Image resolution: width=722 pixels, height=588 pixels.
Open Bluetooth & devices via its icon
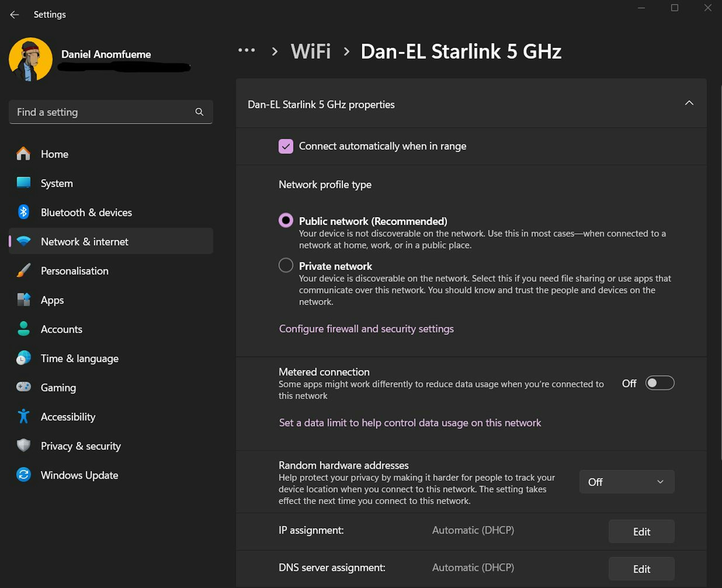[23, 212]
